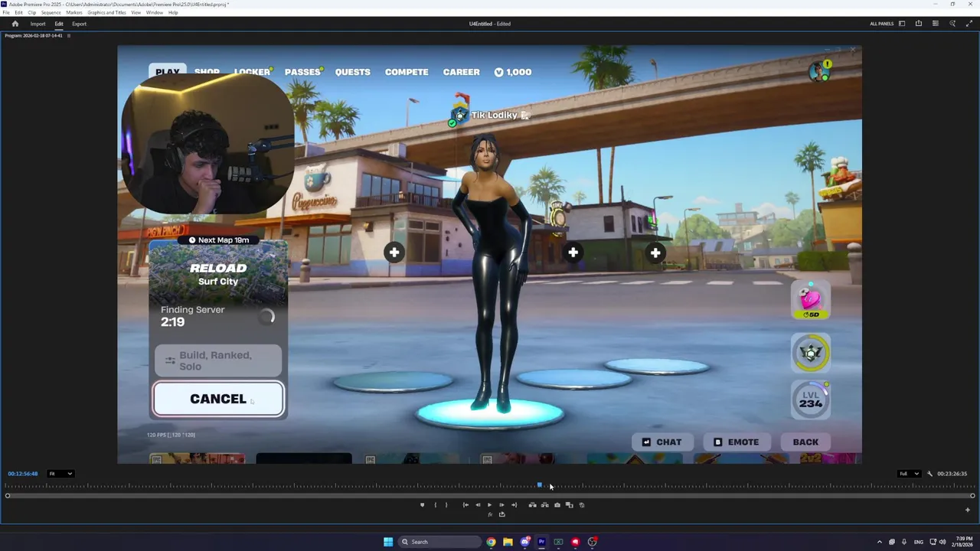The width and height of the screenshot is (980, 551).
Task: Jump to Out point with Go to Out
Action: (x=514, y=505)
